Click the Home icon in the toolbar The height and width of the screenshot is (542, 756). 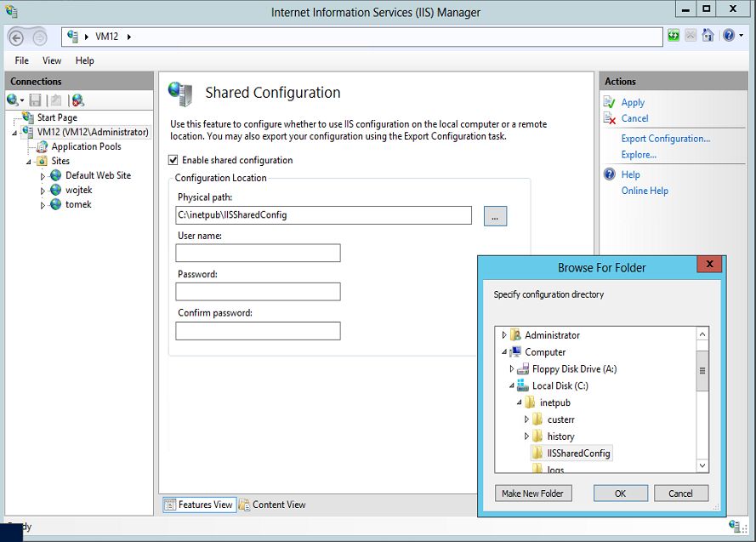tap(708, 35)
